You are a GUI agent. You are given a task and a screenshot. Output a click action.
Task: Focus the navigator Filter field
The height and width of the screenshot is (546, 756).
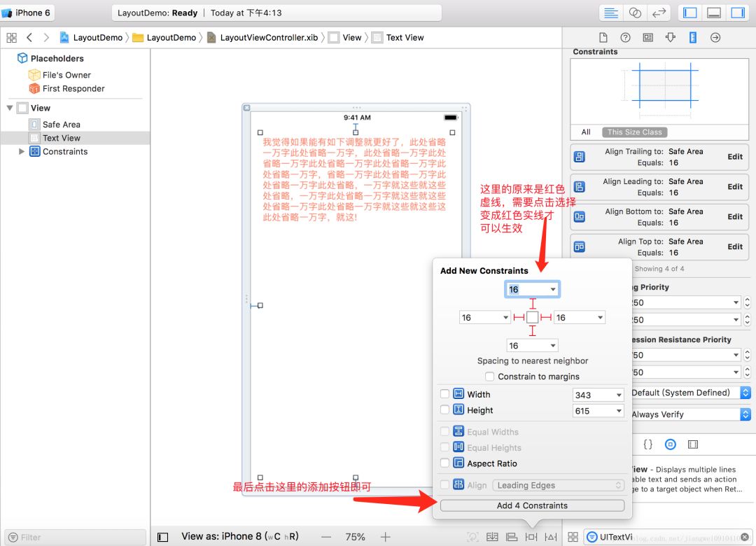75,538
